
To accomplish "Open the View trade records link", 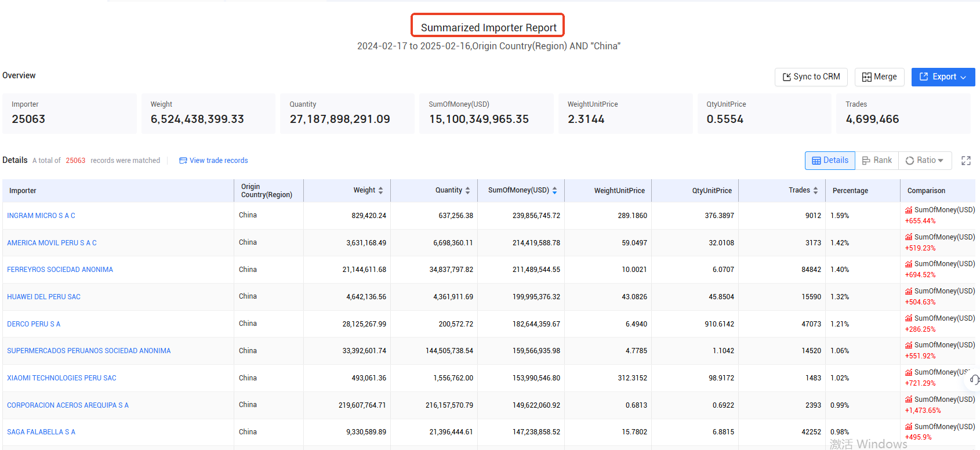I will point(213,161).
